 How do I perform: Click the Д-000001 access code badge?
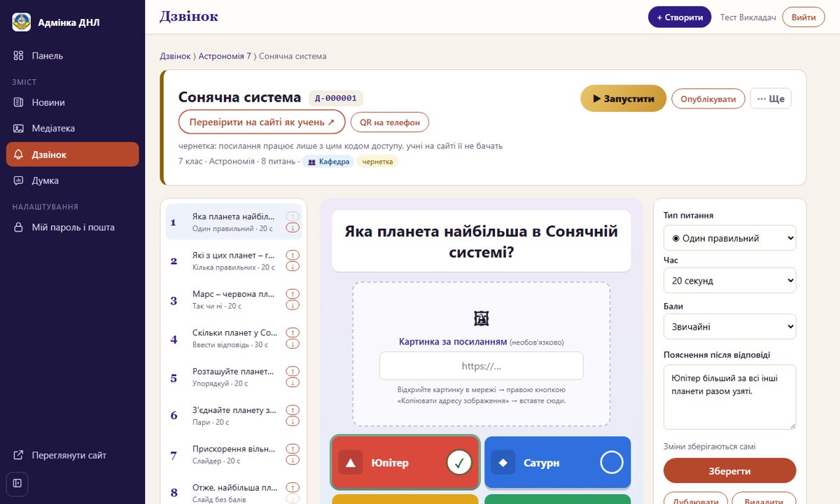tap(336, 98)
